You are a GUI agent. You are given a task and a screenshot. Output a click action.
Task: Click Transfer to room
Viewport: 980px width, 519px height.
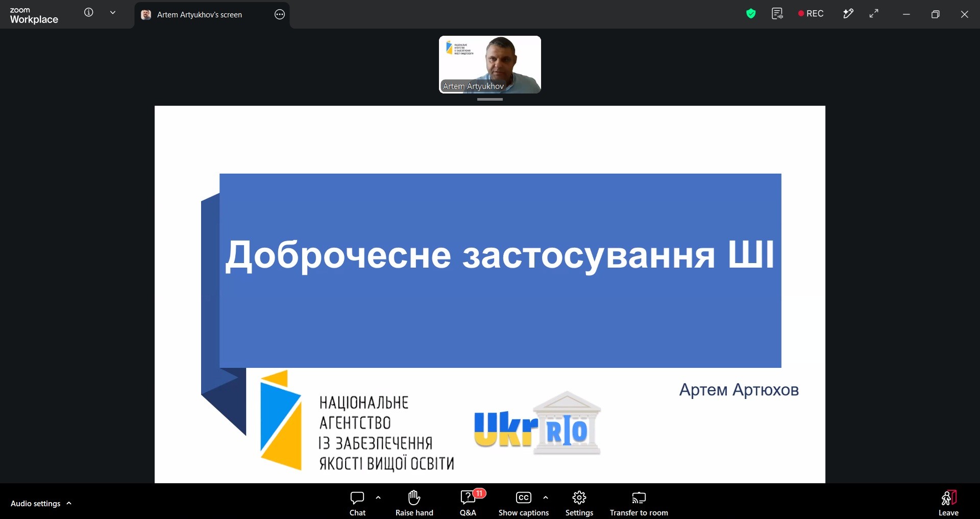639,504
